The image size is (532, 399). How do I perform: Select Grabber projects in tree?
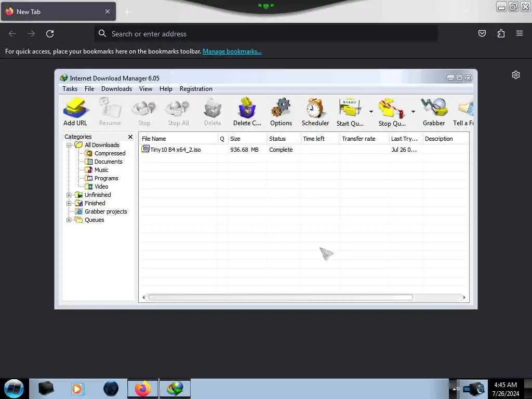pos(105,211)
